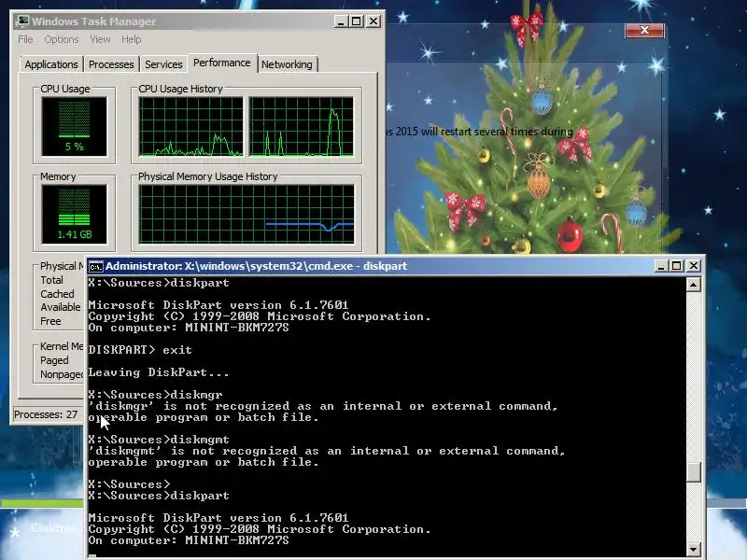Open the Options menu in Task Manager
Viewport: 747px width, 560px height.
[x=62, y=39]
